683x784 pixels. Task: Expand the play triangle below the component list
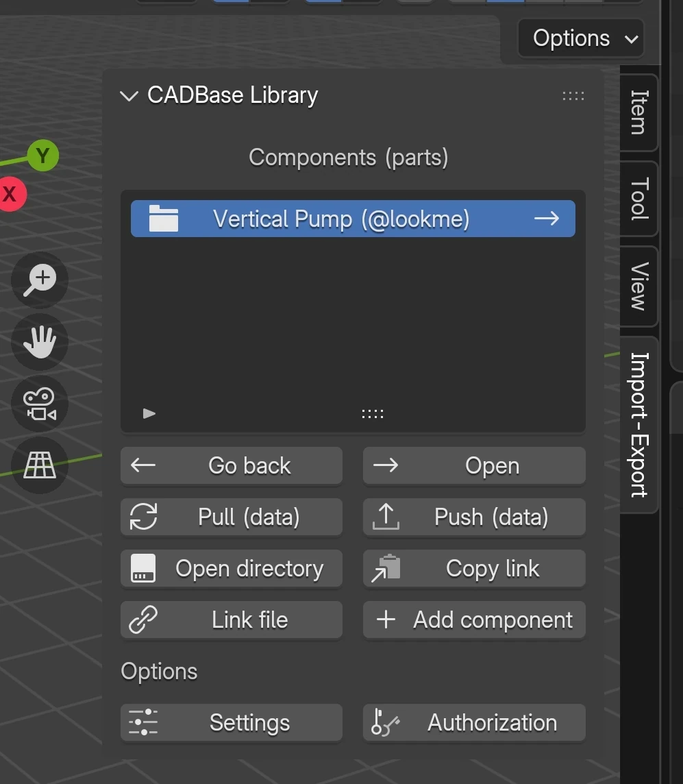[x=149, y=413]
